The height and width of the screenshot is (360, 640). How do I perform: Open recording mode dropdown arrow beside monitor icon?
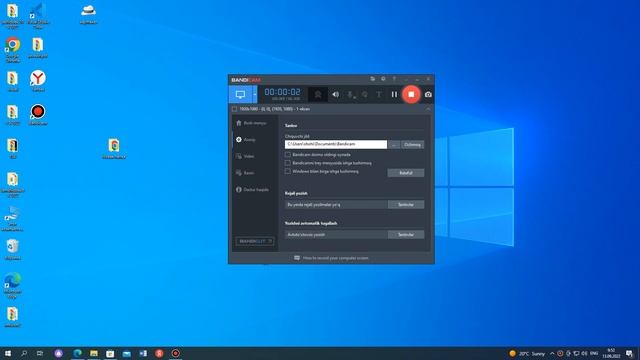point(255,95)
